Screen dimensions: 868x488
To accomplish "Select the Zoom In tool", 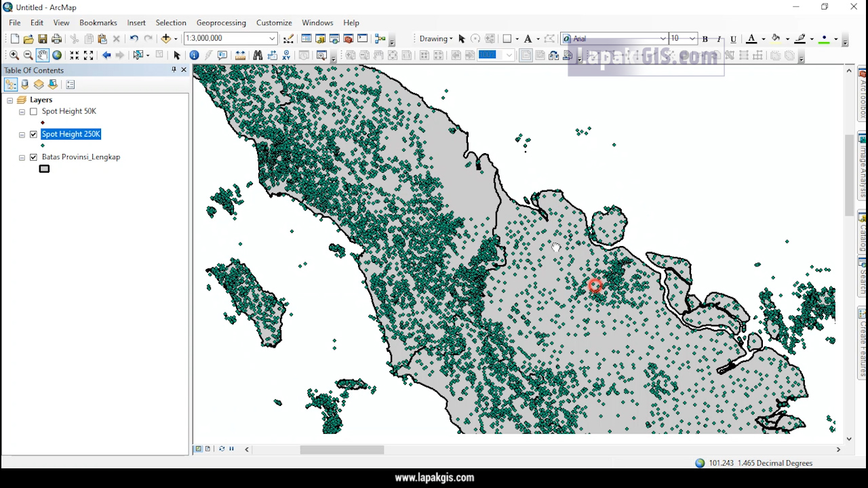I will coord(14,55).
